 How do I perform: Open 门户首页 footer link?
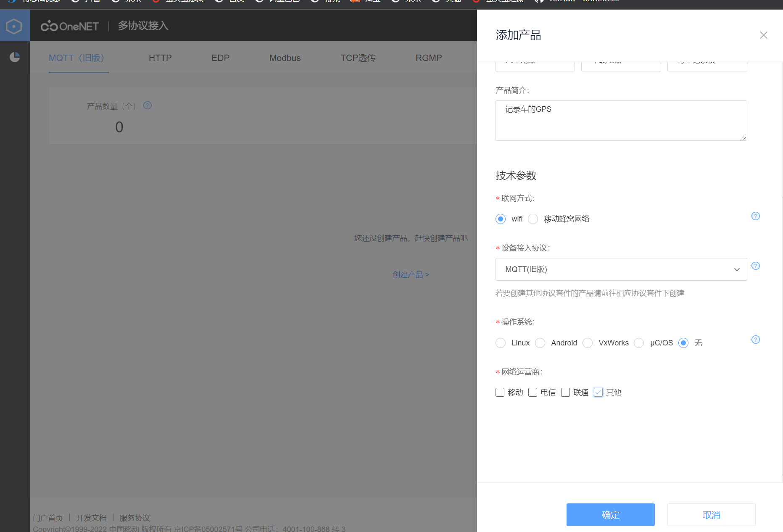click(48, 518)
